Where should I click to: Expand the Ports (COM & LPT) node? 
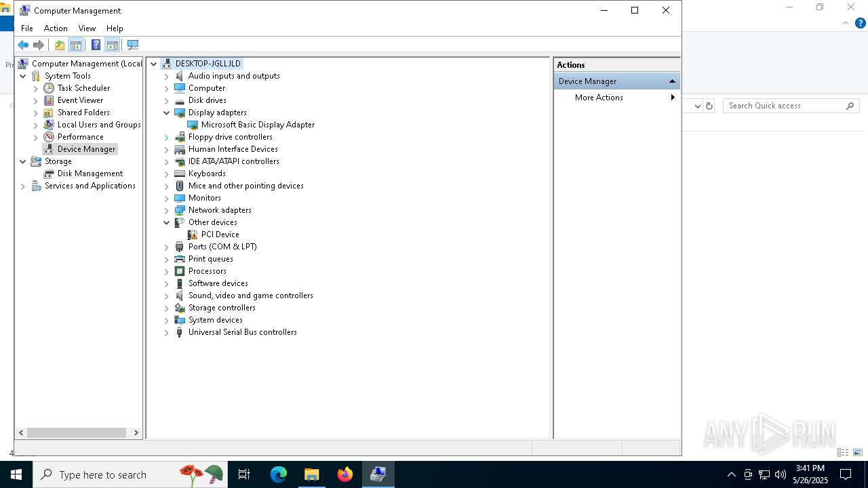point(167,247)
